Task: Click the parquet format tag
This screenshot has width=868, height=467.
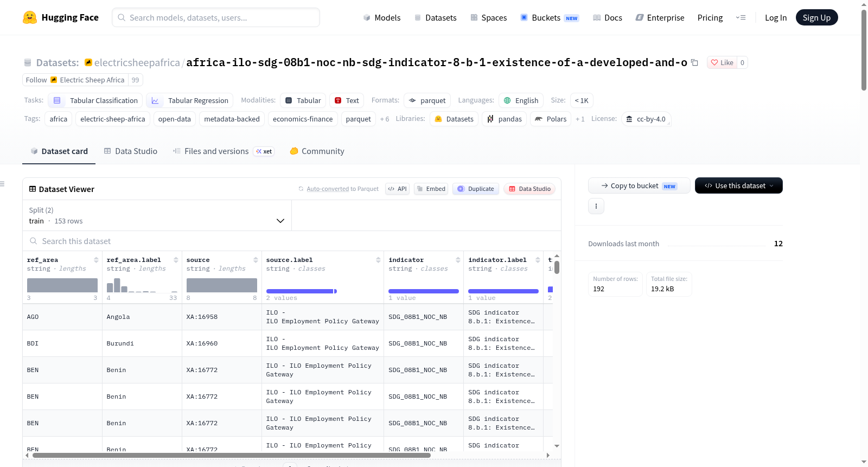Action: [427, 100]
